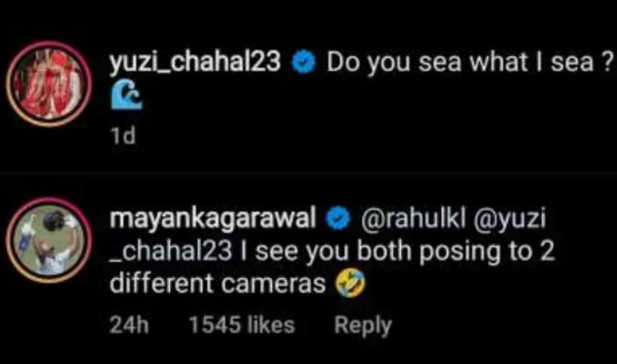The image size is (617, 364).
Task: Open yuzi_chahal23's profile picture
Action: tap(50, 92)
